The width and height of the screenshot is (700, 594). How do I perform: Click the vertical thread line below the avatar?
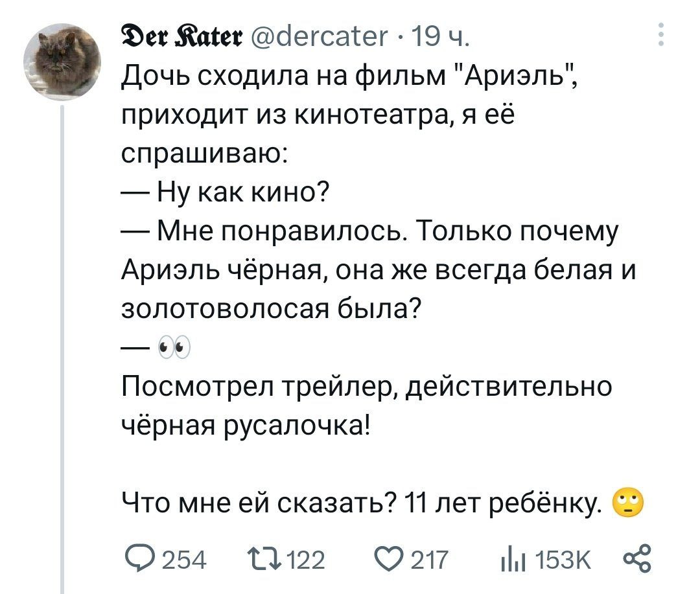coord(62,350)
